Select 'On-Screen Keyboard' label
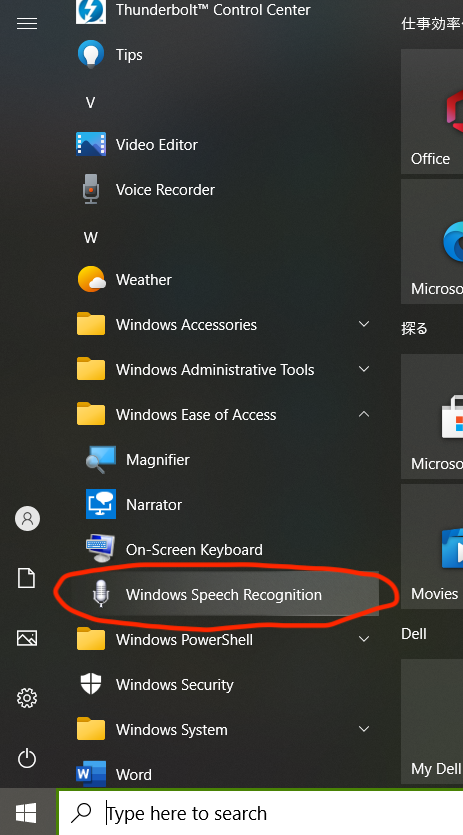Viewport: 463px width, 835px height. tap(194, 550)
